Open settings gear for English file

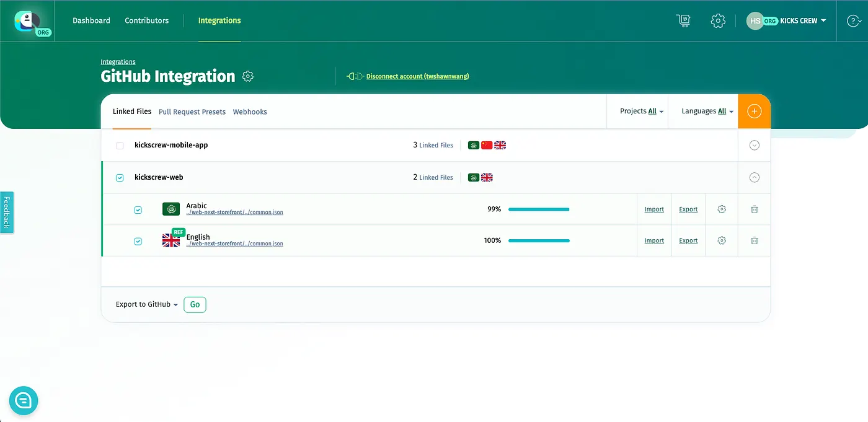pyautogui.click(x=722, y=240)
